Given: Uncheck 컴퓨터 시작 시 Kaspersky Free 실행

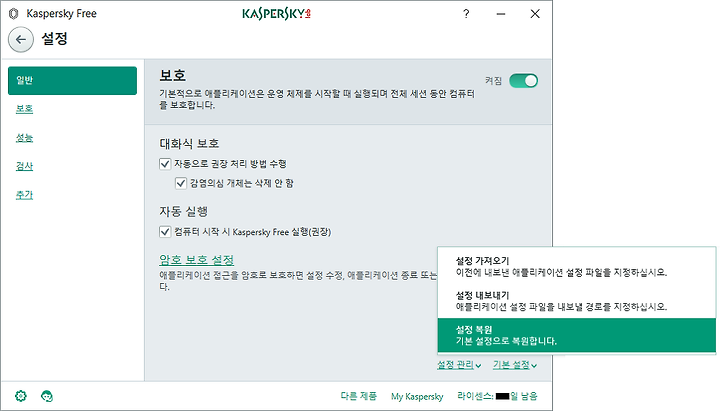Looking at the screenshot, I should click(165, 231).
